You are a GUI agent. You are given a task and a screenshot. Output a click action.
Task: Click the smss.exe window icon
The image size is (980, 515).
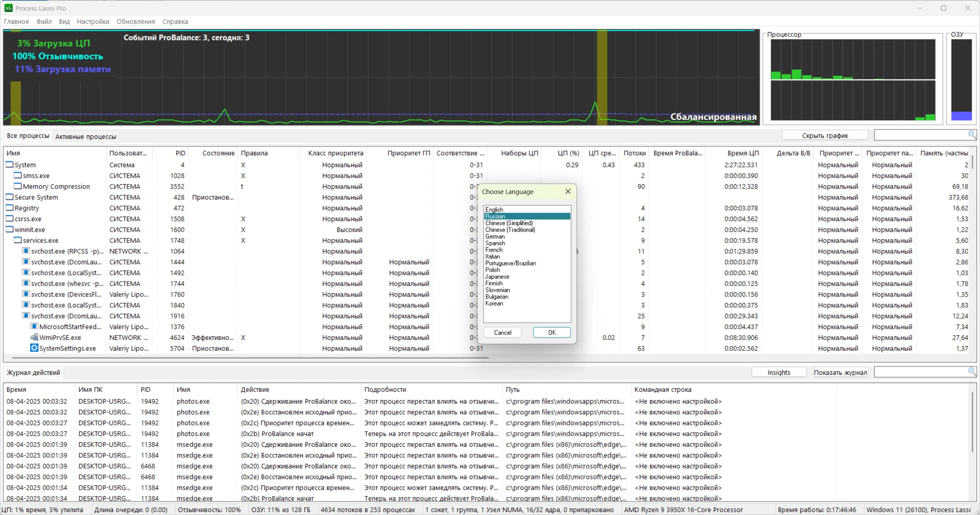coord(17,175)
